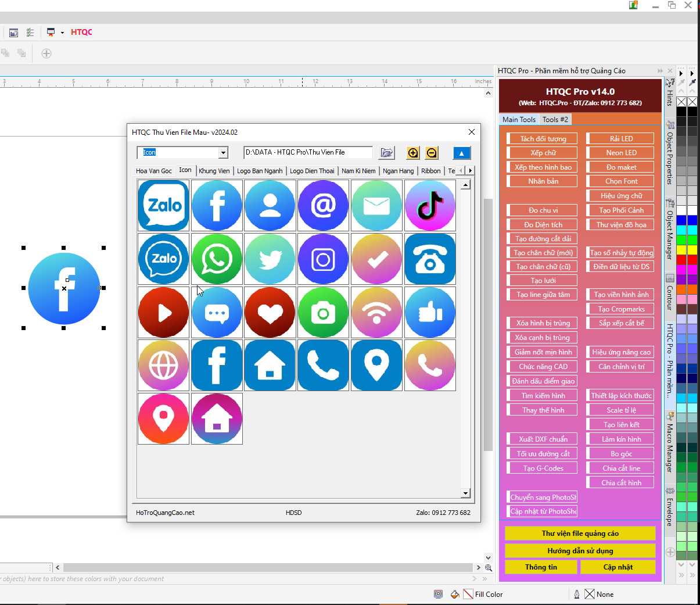Select the thumbs-up like icon thumbnail

[x=430, y=312]
